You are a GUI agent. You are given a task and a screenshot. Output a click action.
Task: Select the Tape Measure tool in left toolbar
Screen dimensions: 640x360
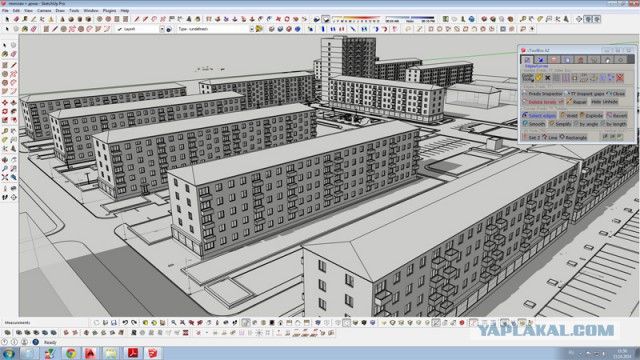click(5, 131)
